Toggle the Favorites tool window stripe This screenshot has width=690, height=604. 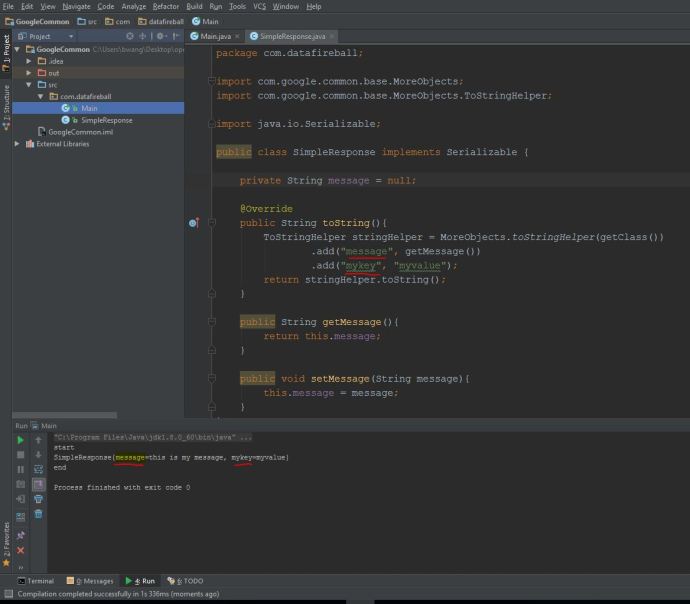pyautogui.click(x=6, y=538)
